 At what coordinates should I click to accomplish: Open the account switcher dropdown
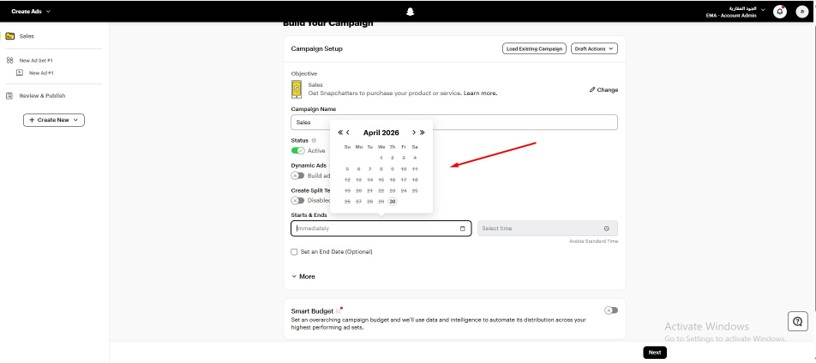click(735, 12)
